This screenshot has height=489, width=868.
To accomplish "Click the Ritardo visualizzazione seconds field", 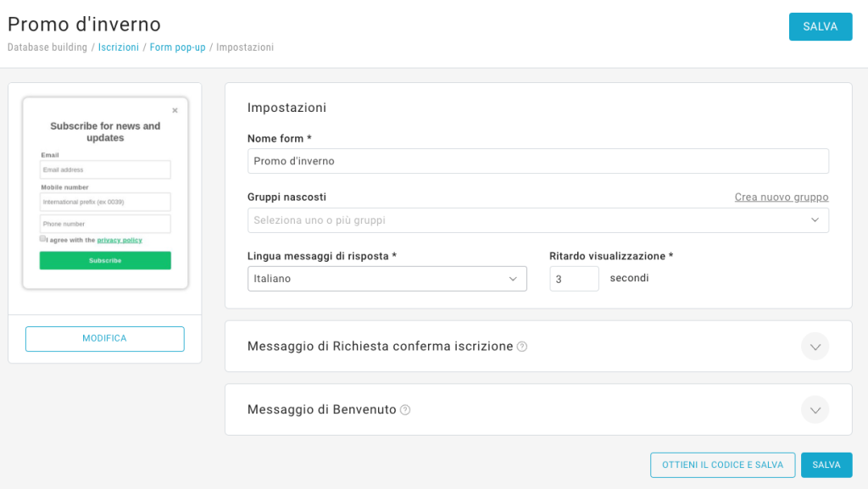I will coord(574,279).
